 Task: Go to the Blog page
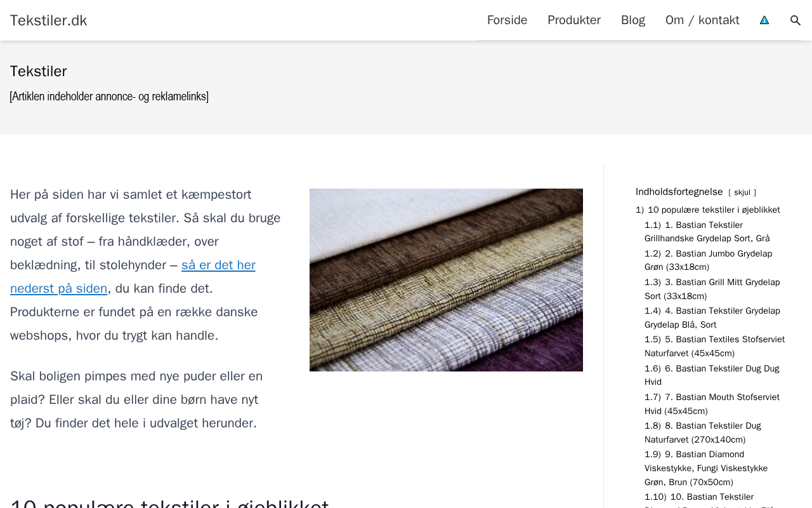click(633, 20)
